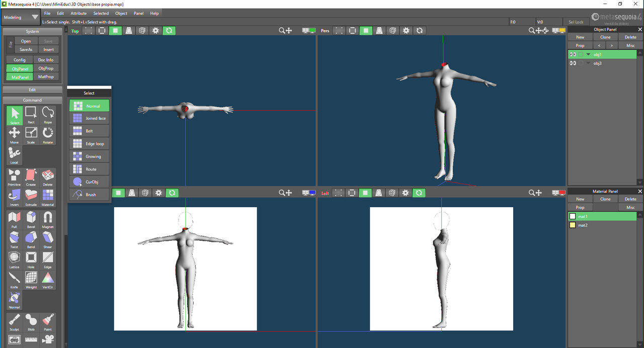Select the Blob tool
The width and height of the screenshot is (644, 348).
click(x=31, y=322)
